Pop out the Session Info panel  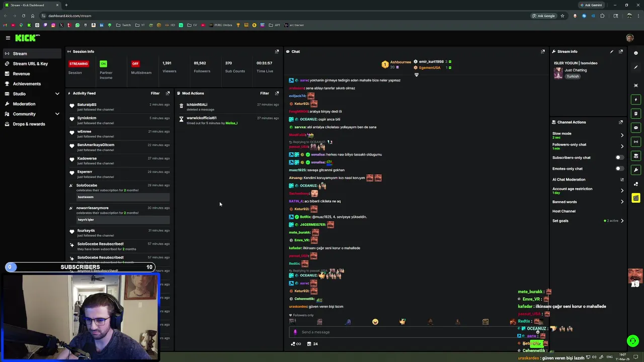pyautogui.click(x=277, y=51)
